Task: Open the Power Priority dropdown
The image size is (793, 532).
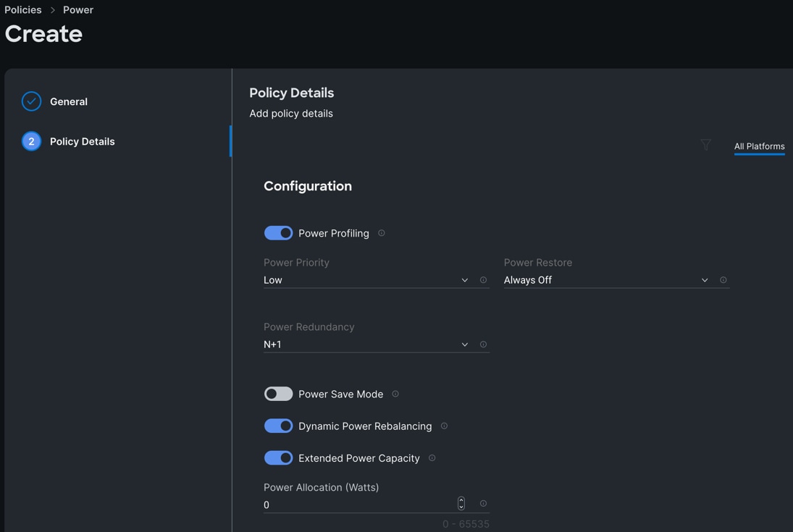Action: (366, 280)
